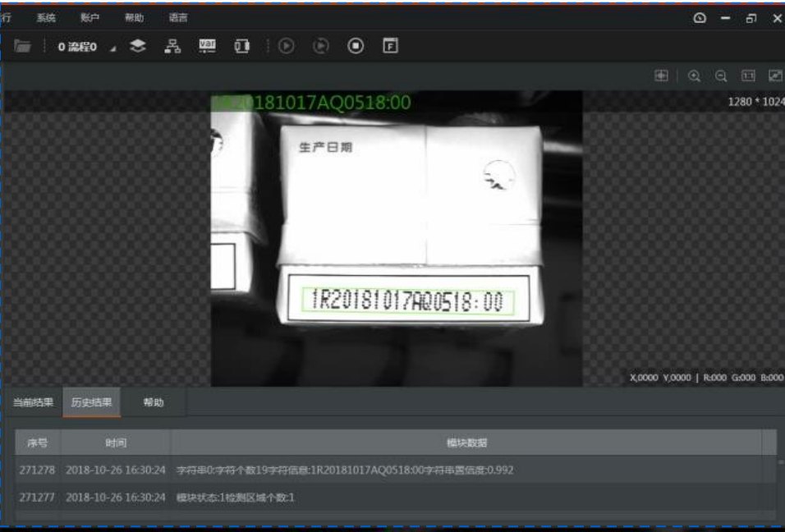Screen dimensions: 785x532
Task: Start continuous run with loop-play button
Action: 321,46
